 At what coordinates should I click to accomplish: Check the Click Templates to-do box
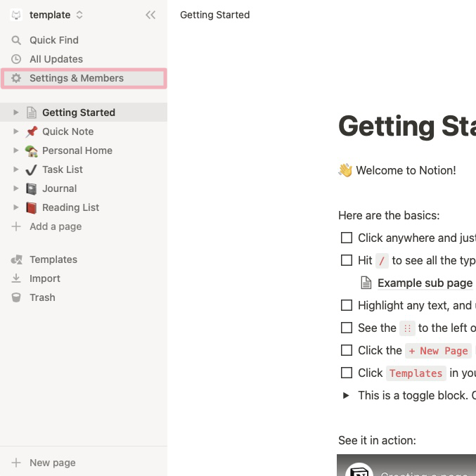(x=347, y=373)
